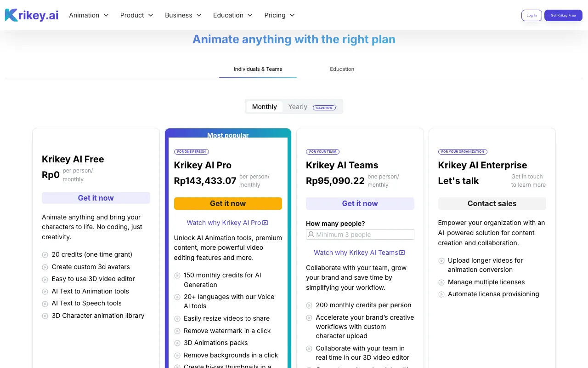Screen dimensions: 588x368
Task: Click the Remove watermark in a click text
Action: point(227,331)
